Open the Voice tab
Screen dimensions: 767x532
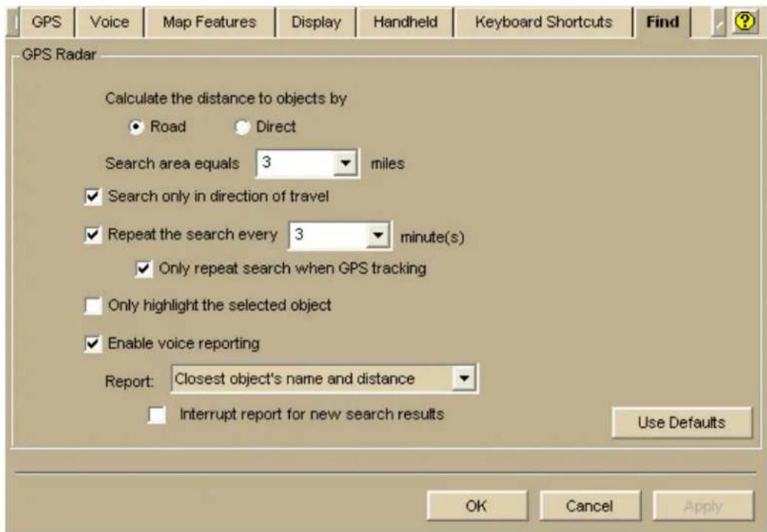(x=110, y=22)
